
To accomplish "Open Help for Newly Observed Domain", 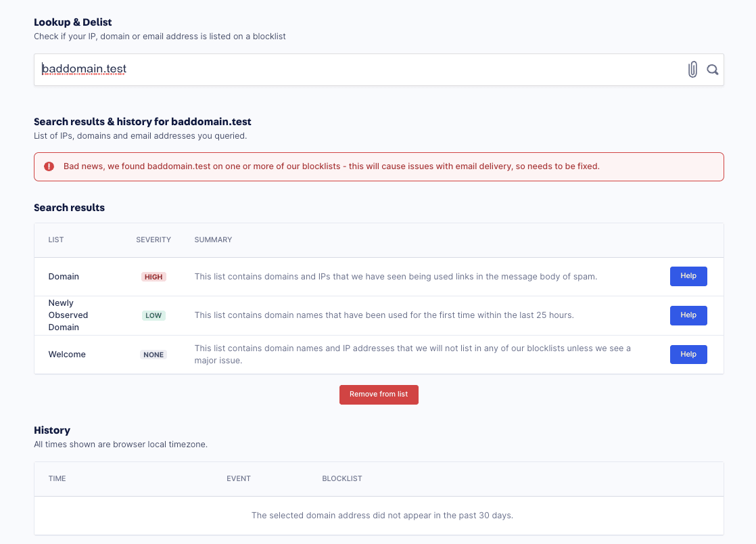I will (x=688, y=315).
